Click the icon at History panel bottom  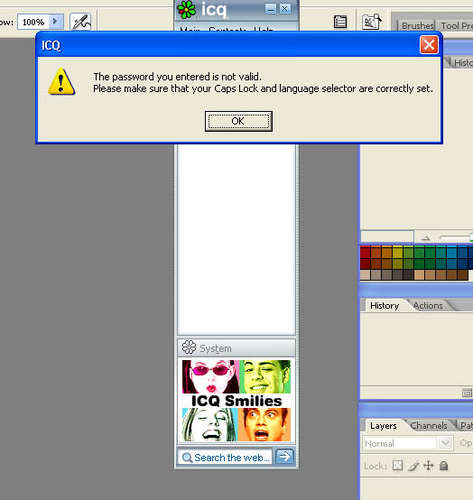point(467,393)
